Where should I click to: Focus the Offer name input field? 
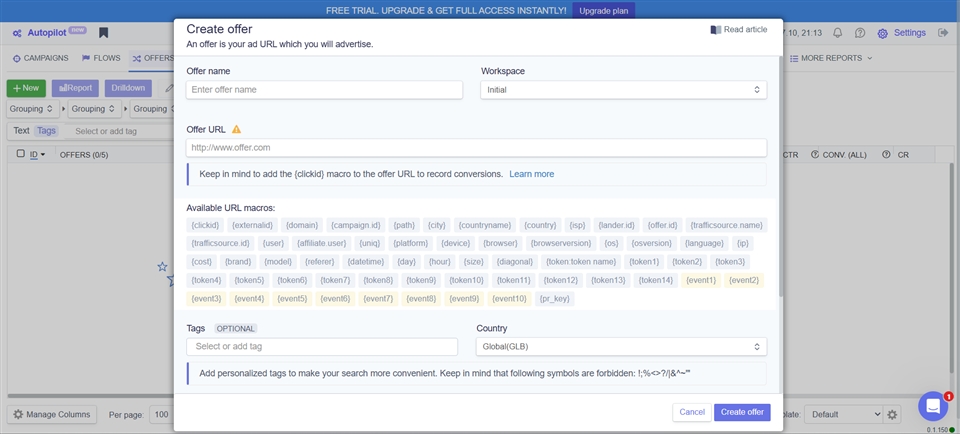click(x=324, y=90)
